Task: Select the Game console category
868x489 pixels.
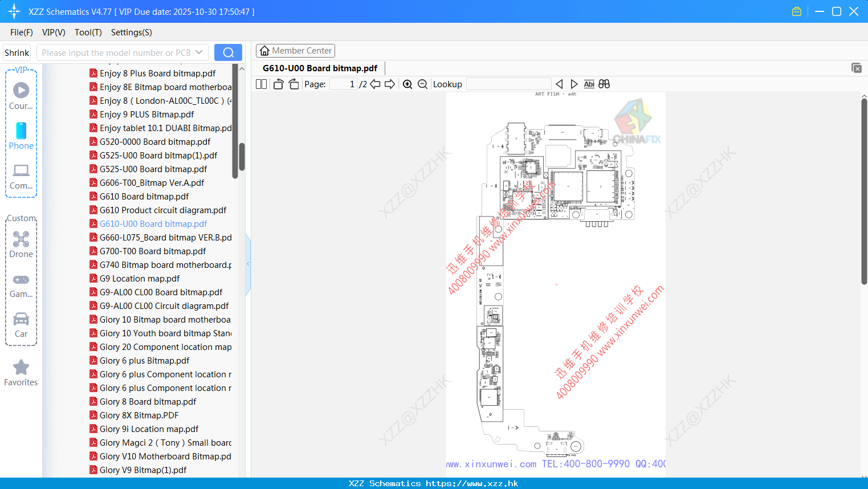Action: click(x=21, y=285)
